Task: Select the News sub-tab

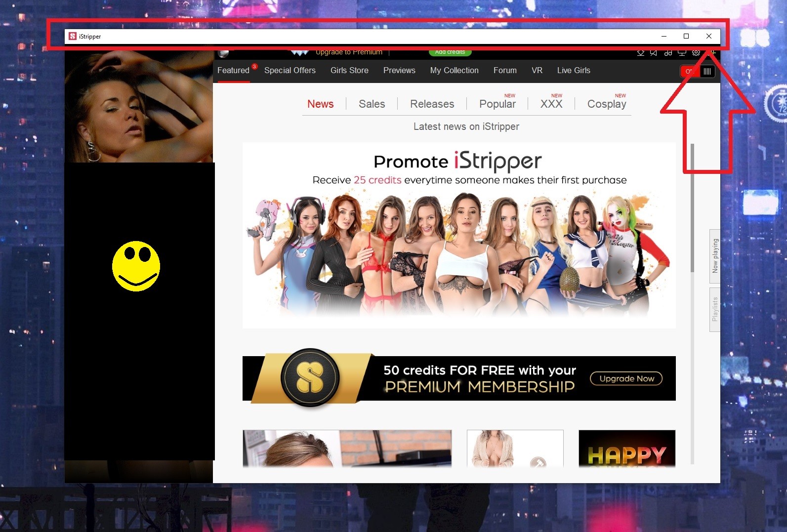Action: 321,104
